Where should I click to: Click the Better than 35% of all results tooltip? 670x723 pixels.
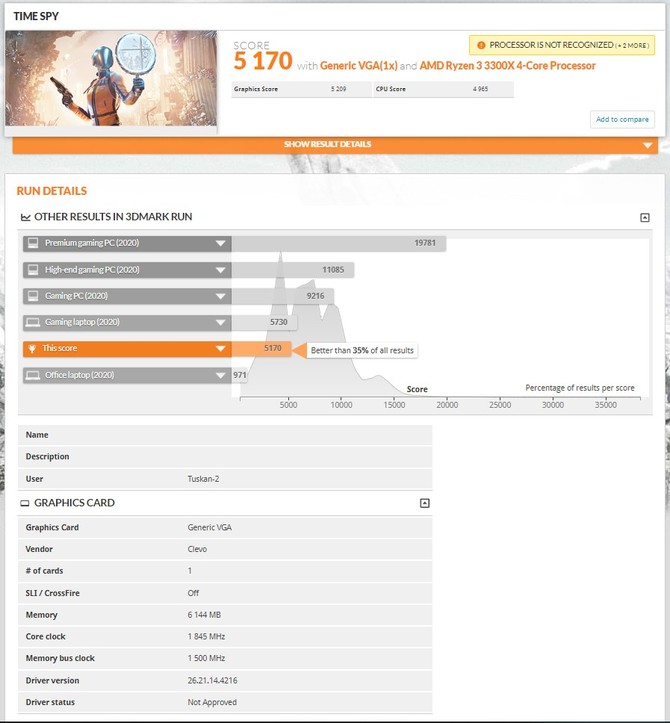[x=362, y=350]
